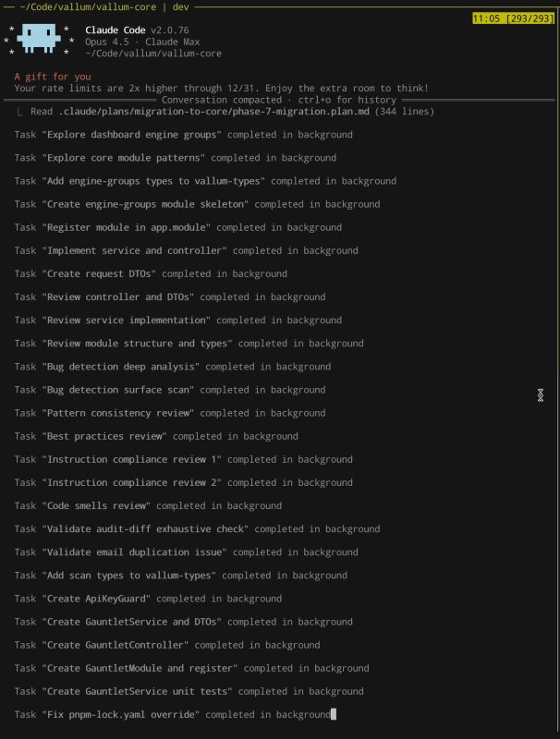Image resolution: width=560 pixels, height=739 pixels.
Task: Select the "Pattern consistency review" task line
Action: [170, 413]
